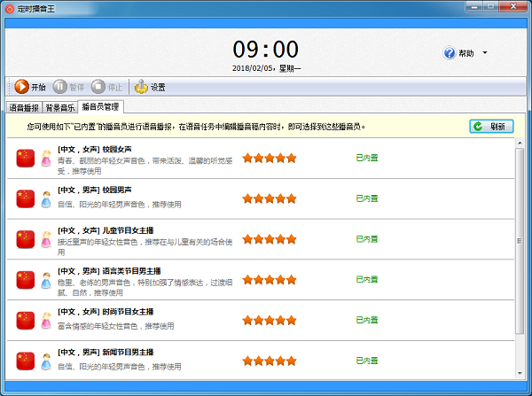Image resolution: width=532 pixels, height=396 pixels.
Task: Click the 定时播音王 app icon in title bar
Action: (x=10, y=9)
